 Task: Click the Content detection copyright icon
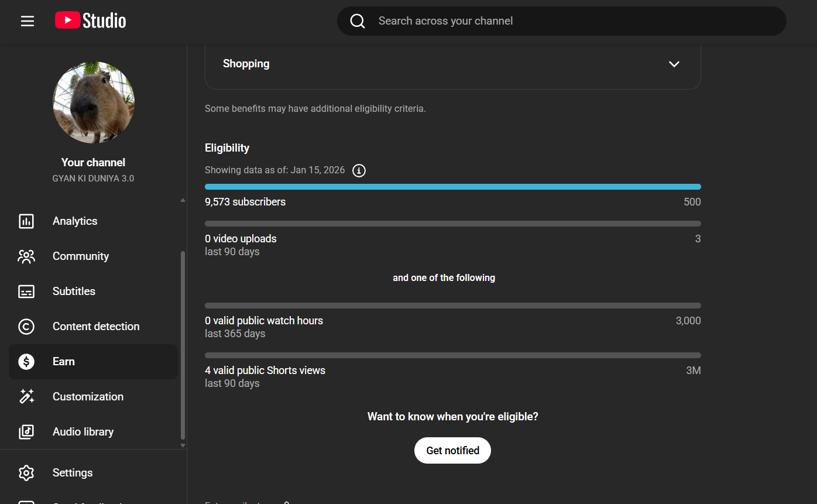point(26,327)
